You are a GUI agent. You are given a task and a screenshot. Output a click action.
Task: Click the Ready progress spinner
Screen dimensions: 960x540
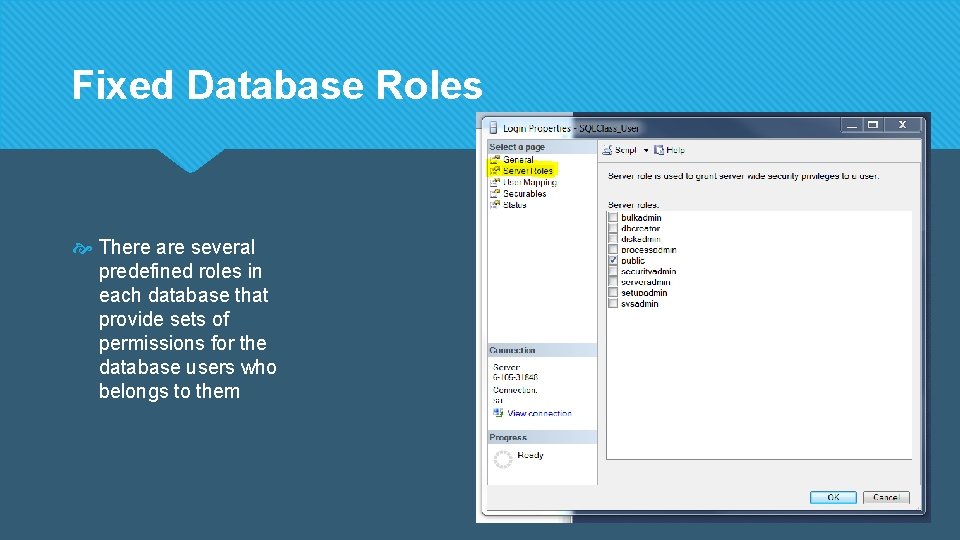(x=503, y=459)
